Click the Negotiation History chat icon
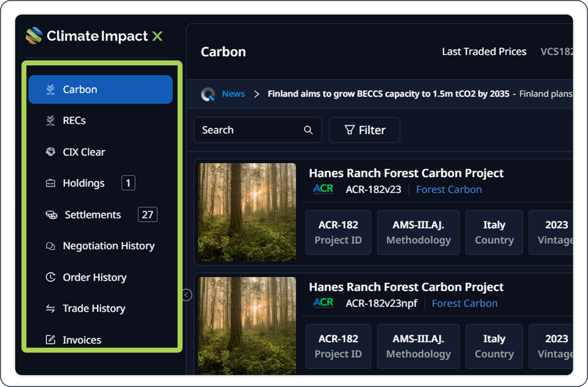This screenshot has height=387, width=588. coord(51,246)
